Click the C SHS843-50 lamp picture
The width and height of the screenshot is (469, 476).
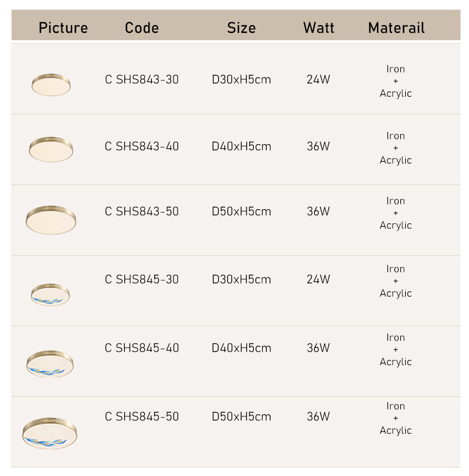point(51,219)
